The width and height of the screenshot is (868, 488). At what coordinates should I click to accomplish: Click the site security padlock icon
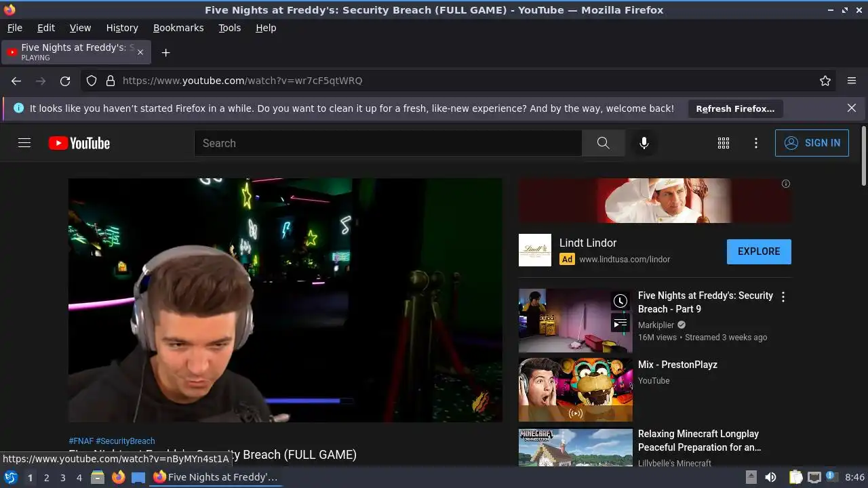click(x=111, y=81)
